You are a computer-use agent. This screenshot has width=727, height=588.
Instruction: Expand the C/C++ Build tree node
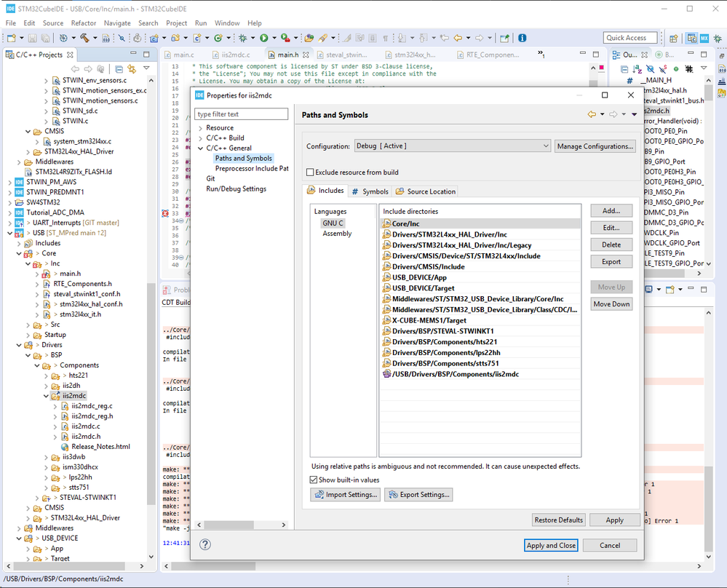click(x=201, y=138)
